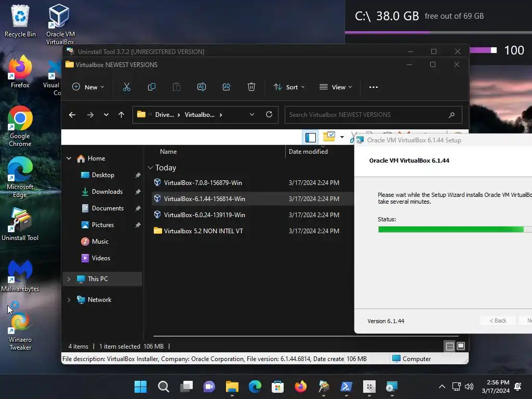
Task: Click the Copy icon in Explorer toolbar
Action: [152, 87]
